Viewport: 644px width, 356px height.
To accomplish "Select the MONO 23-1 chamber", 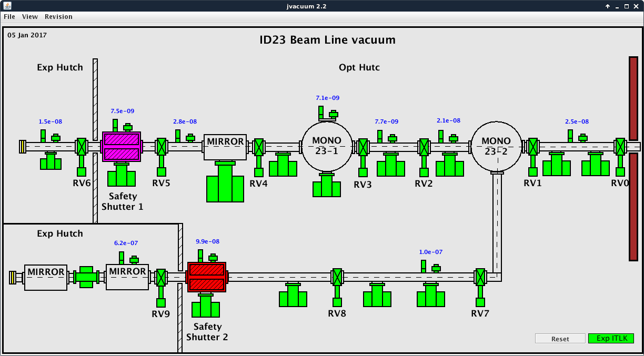I will coord(327,147).
